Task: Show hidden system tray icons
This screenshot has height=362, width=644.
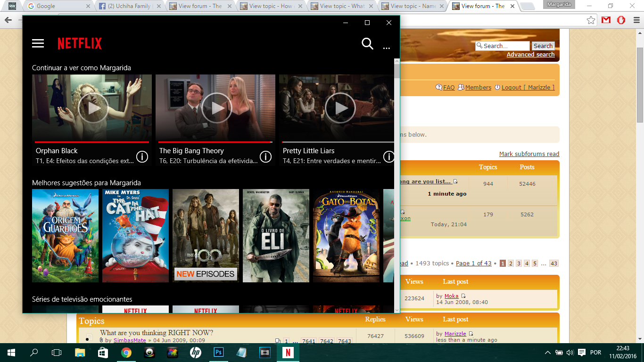Action: point(547,353)
